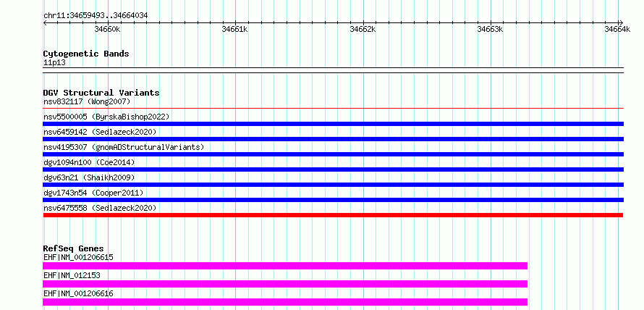
Task: Click the 34664k ruler position
Action: pos(617,29)
